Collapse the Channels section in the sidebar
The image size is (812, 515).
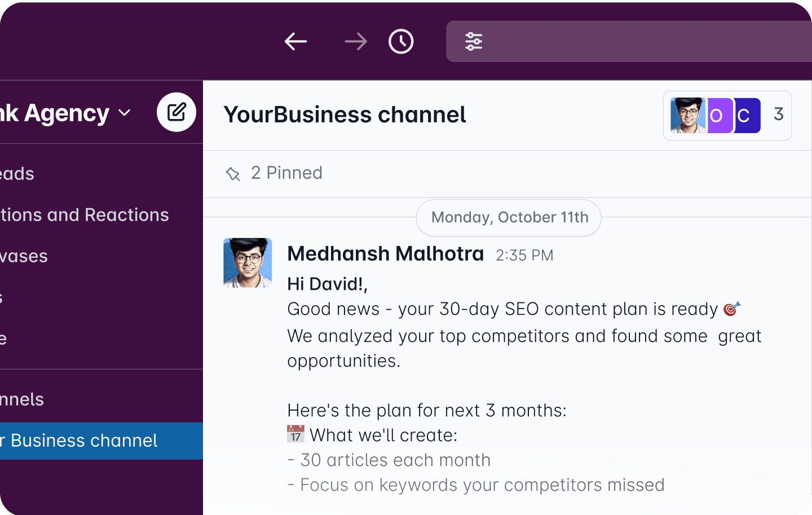coord(23,399)
